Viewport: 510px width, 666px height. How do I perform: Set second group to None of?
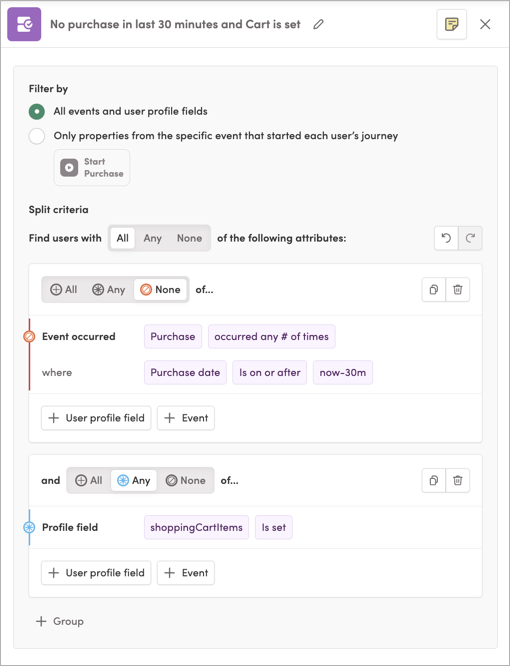[186, 480]
